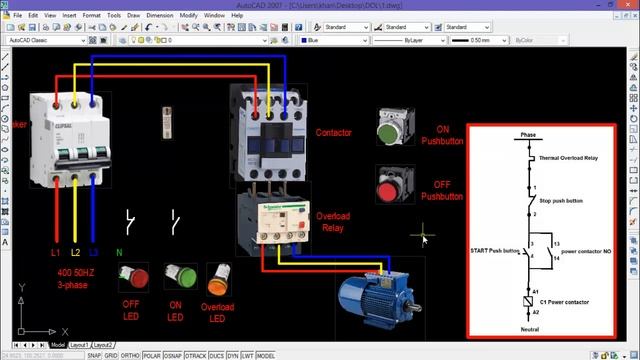Click the Match Properties brush icon
The image size is (640, 360).
(134, 27)
